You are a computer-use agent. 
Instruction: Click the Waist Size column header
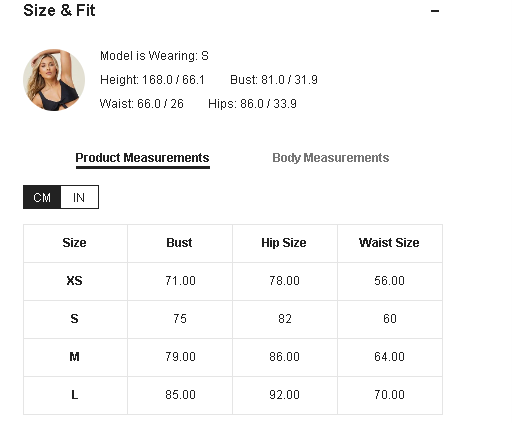(x=389, y=243)
